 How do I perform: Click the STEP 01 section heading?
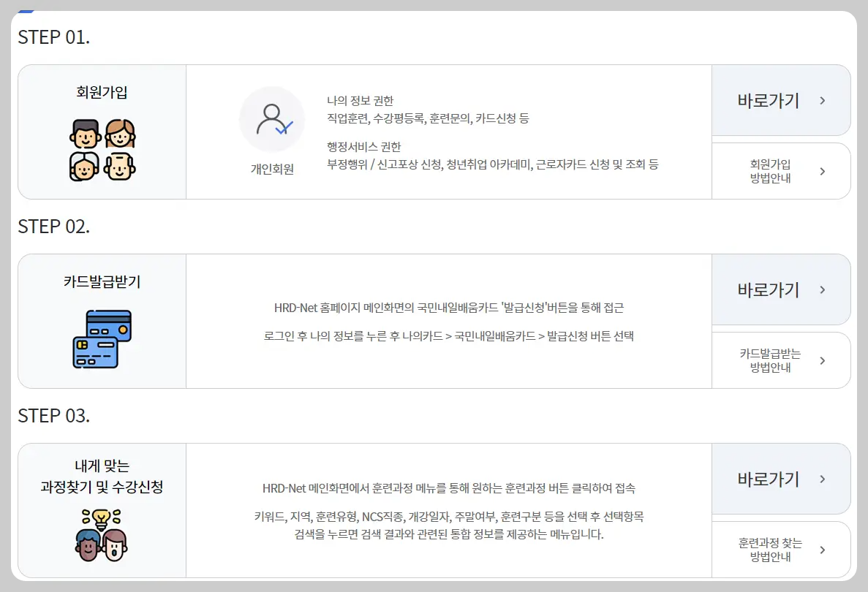pyautogui.click(x=53, y=37)
